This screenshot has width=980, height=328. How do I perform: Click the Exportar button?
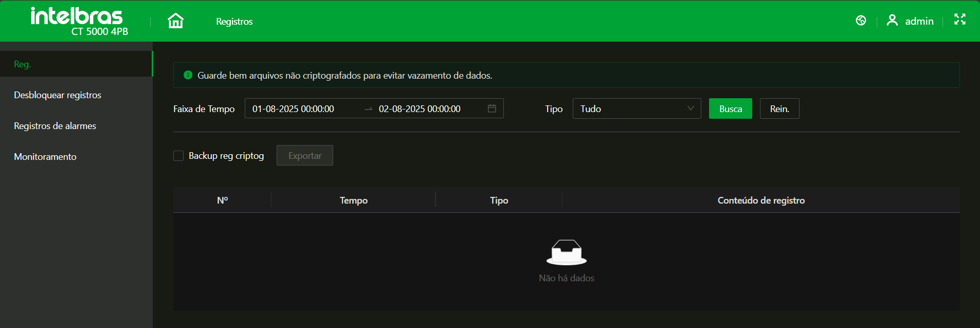(304, 156)
